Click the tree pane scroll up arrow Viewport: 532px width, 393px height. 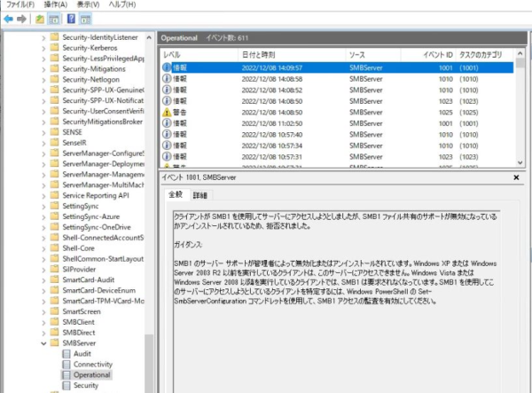tap(149, 37)
